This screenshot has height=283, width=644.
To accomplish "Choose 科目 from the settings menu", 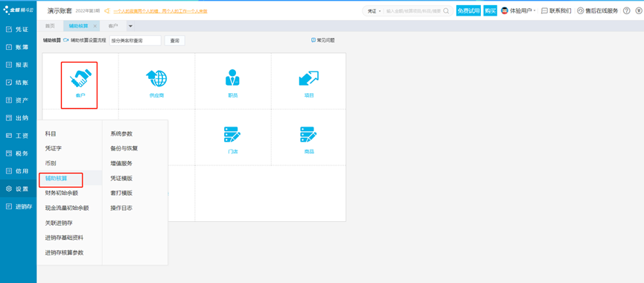I will point(51,133).
